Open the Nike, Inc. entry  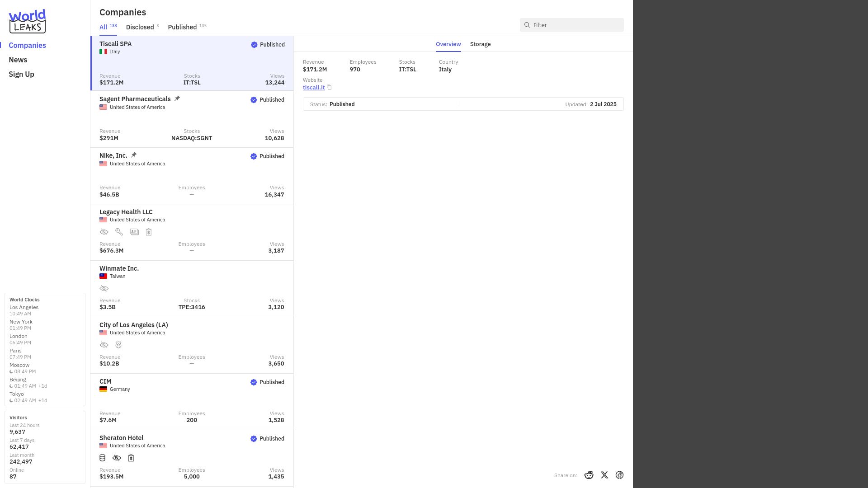192,176
